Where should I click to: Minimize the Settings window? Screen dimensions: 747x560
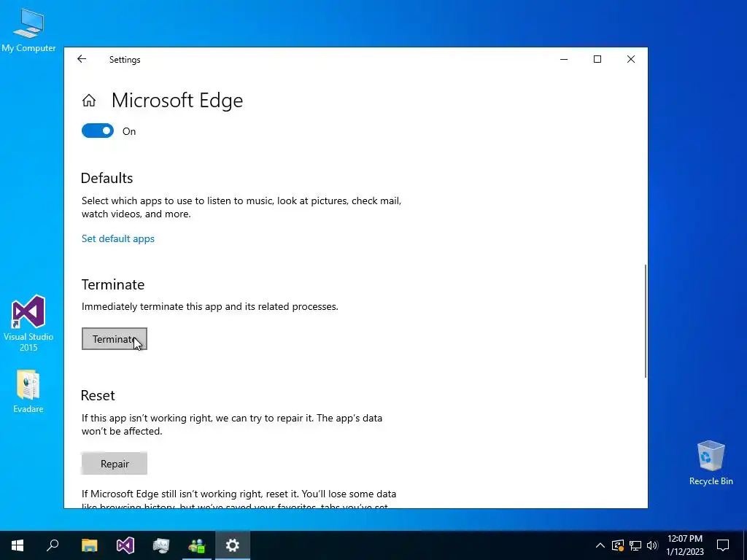[564, 59]
